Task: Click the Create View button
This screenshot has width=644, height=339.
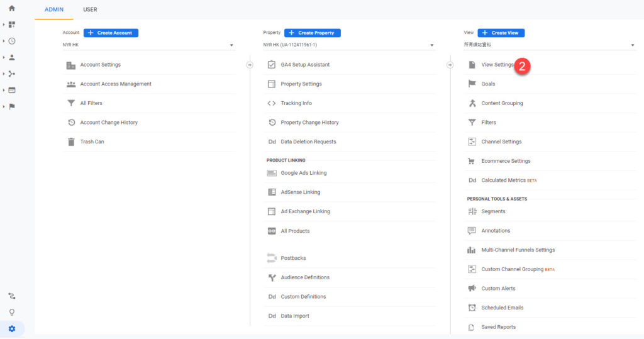Action: pyautogui.click(x=501, y=33)
